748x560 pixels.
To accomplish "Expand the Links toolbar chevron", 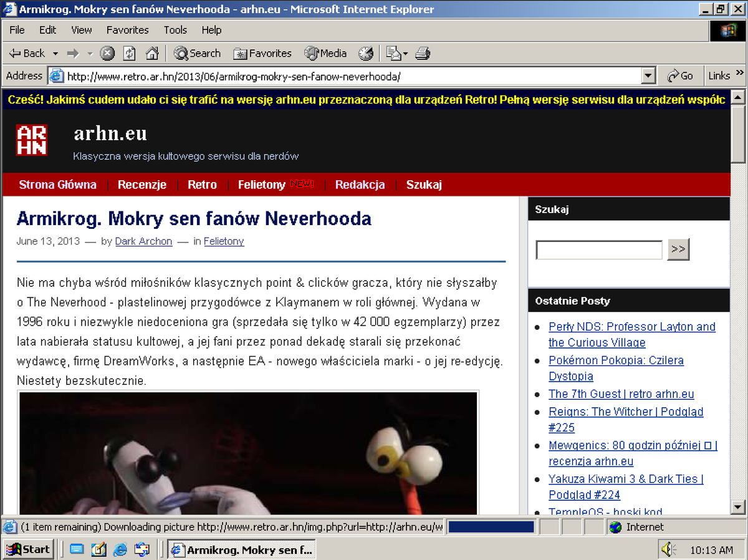I will tap(740, 74).
